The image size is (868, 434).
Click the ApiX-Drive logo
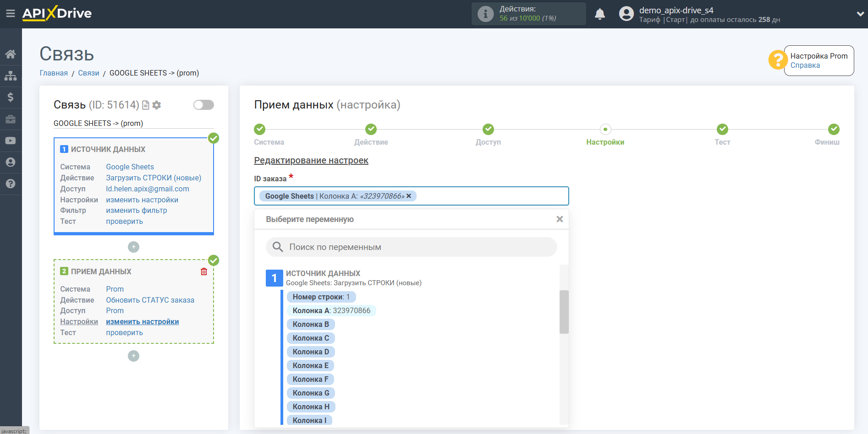pos(57,13)
